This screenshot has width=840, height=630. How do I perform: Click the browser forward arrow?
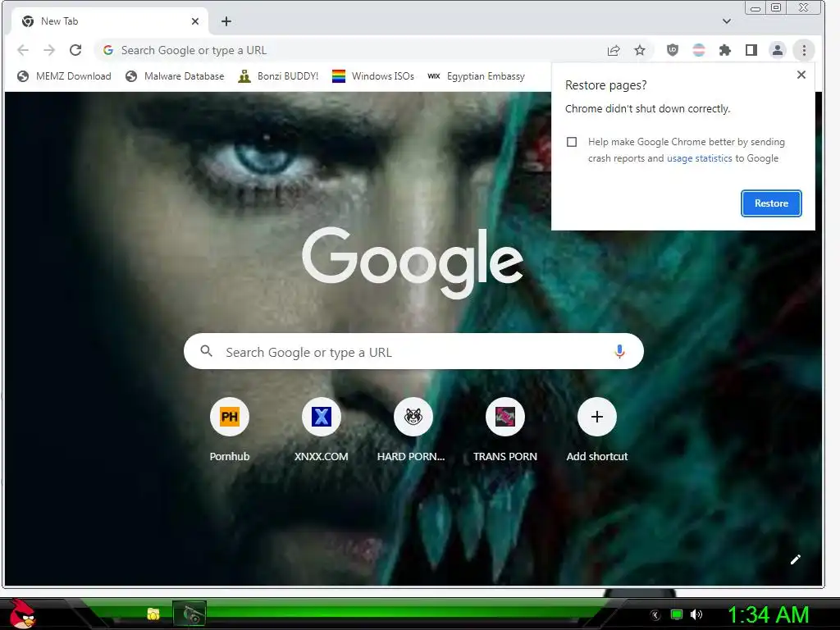(49, 50)
